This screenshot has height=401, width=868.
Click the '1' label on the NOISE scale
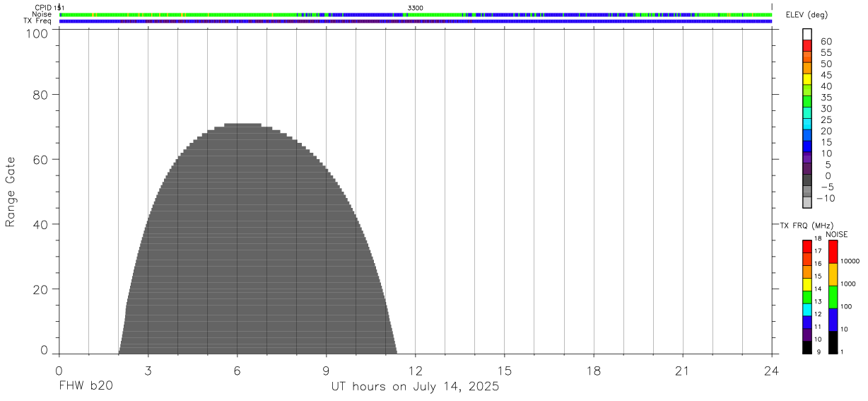(x=843, y=352)
